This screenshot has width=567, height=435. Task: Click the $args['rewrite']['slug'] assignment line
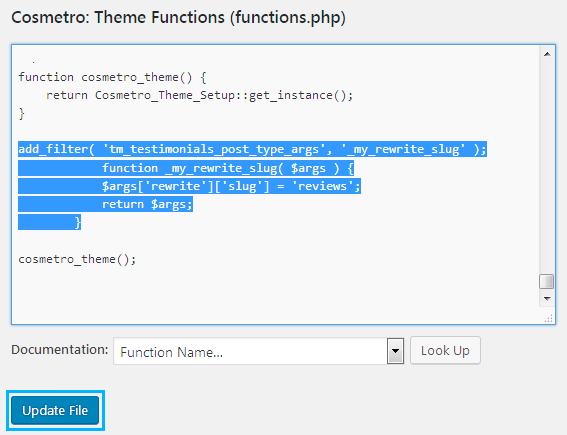click(189, 186)
